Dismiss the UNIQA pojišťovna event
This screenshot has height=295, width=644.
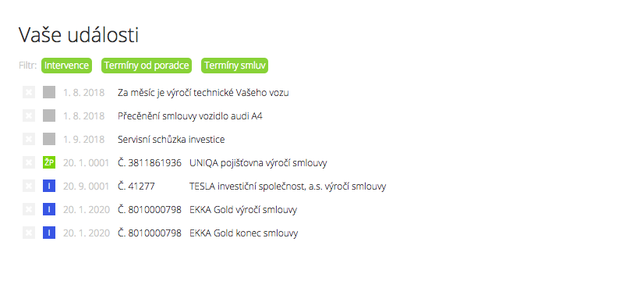click(x=29, y=162)
